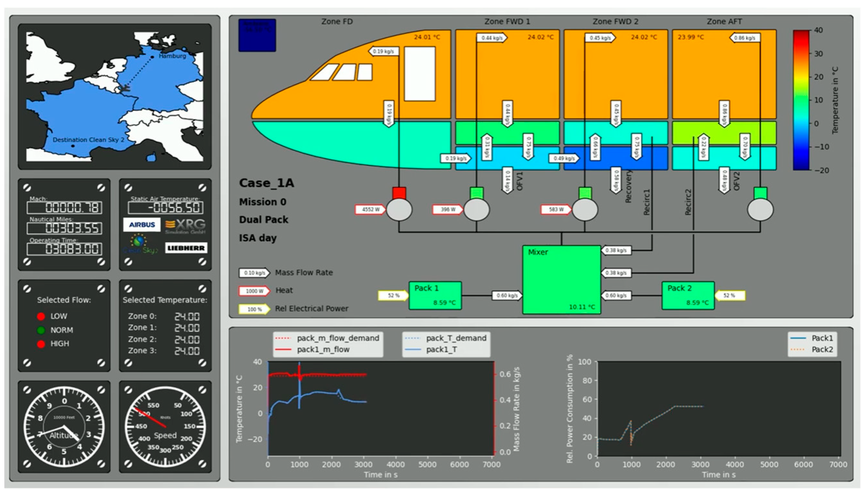The width and height of the screenshot is (868, 495).
Task: Click the Pack 1 block
Action: click(x=435, y=295)
